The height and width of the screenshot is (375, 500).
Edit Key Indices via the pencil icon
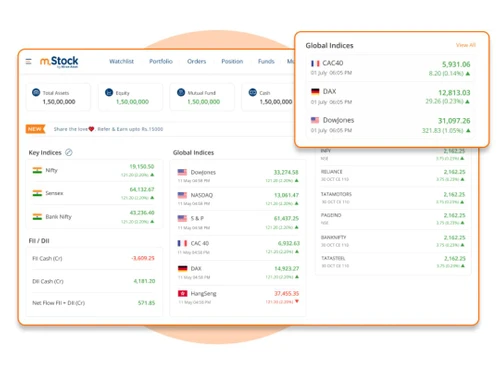click(69, 152)
